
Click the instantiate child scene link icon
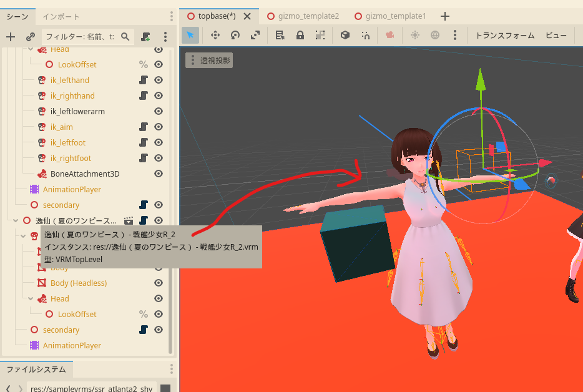coord(30,37)
